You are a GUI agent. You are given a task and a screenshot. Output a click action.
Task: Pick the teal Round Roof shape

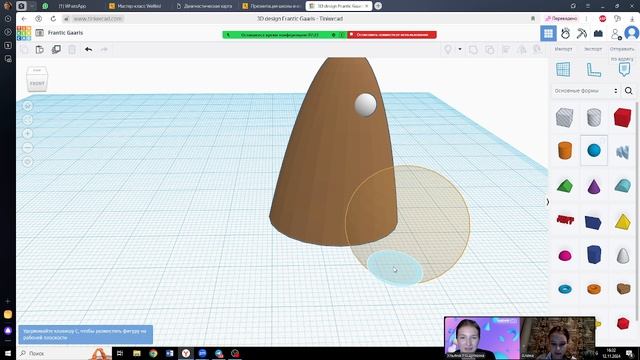622,186
